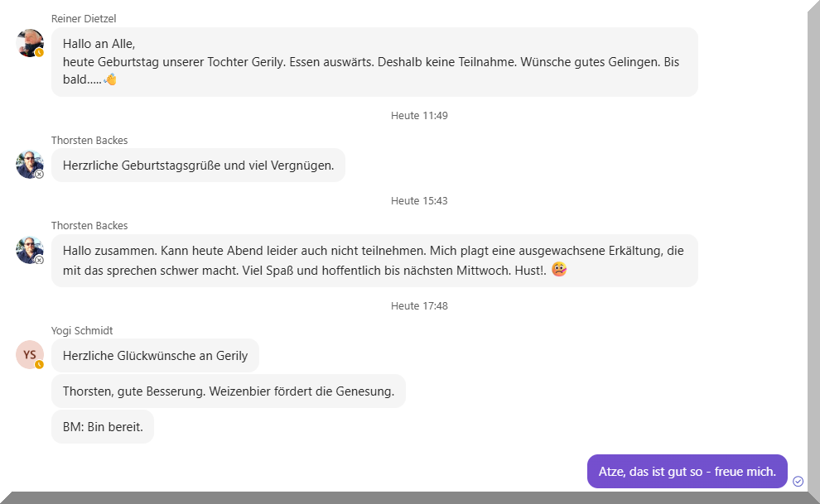Click the read receipt checkmark icon

[798, 481]
